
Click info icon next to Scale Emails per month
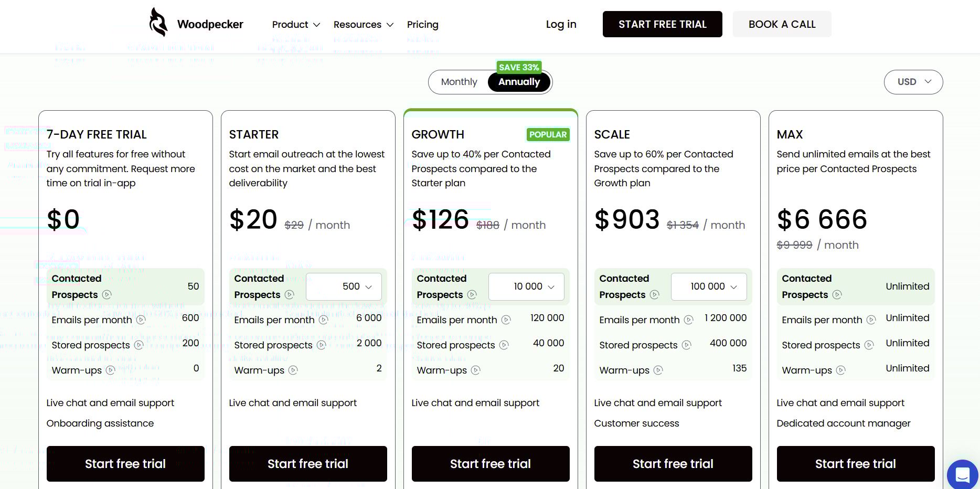tap(688, 320)
